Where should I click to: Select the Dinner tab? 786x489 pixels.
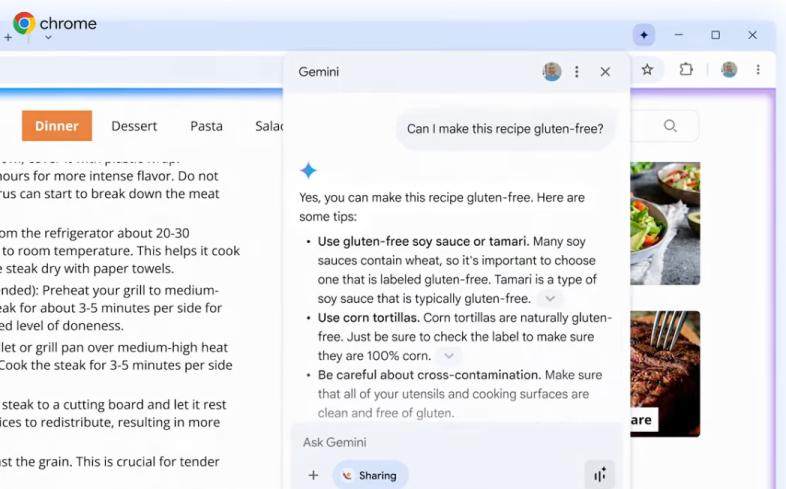[57, 126]
